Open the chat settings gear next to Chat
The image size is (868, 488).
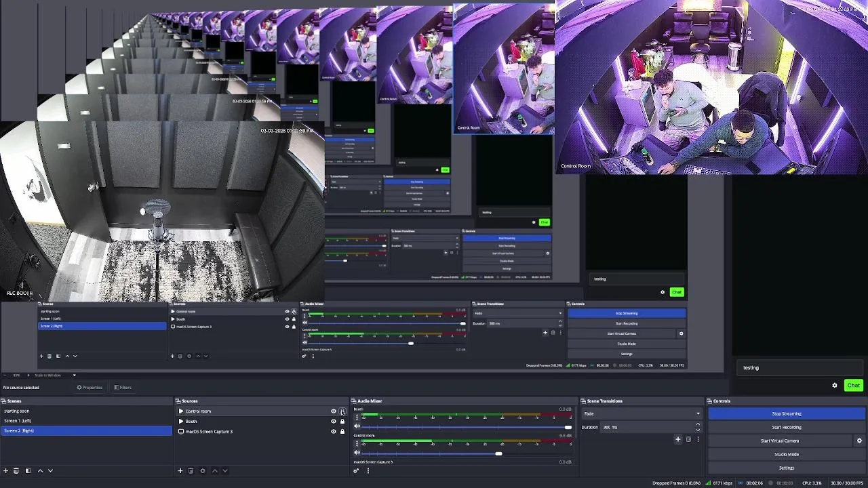[x=835, y=385]
